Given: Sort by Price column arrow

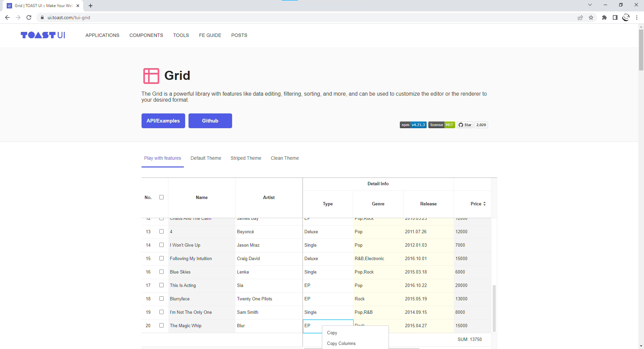Looking at the screenshot, I should [x=484, y=204].
